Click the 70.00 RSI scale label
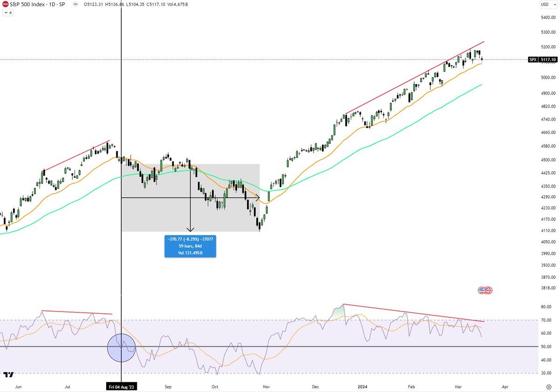Image resolution: width=559 pixels, height=392 pixels. click(x=545, y=320)
